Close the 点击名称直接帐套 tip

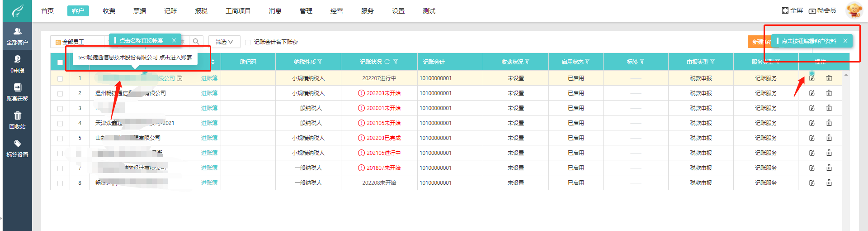(174, 41)
